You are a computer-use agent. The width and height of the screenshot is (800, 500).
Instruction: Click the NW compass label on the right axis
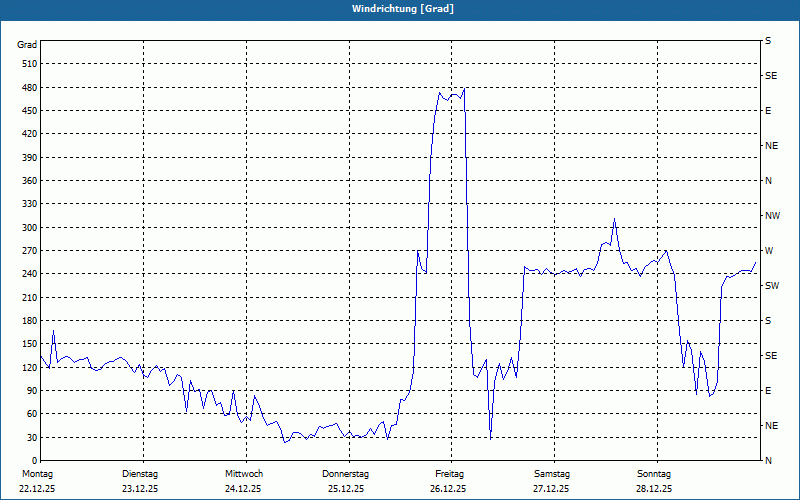pos(772,216)
